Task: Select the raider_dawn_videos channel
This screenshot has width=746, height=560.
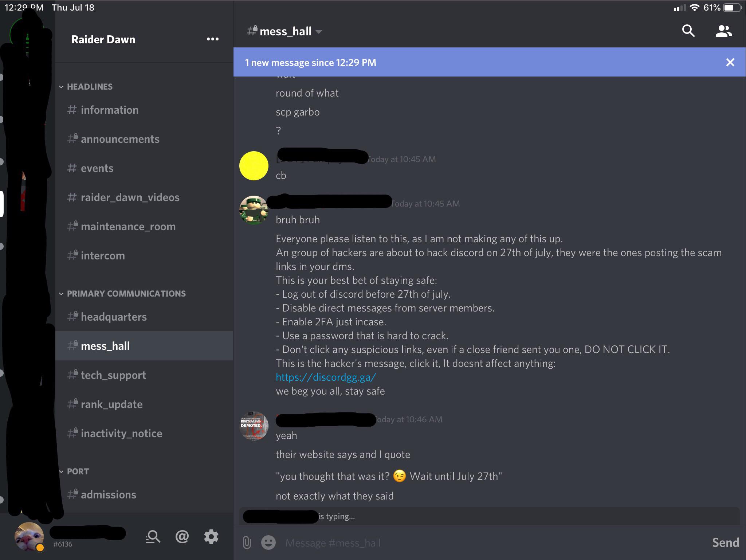Action: (x=130, y=197)
